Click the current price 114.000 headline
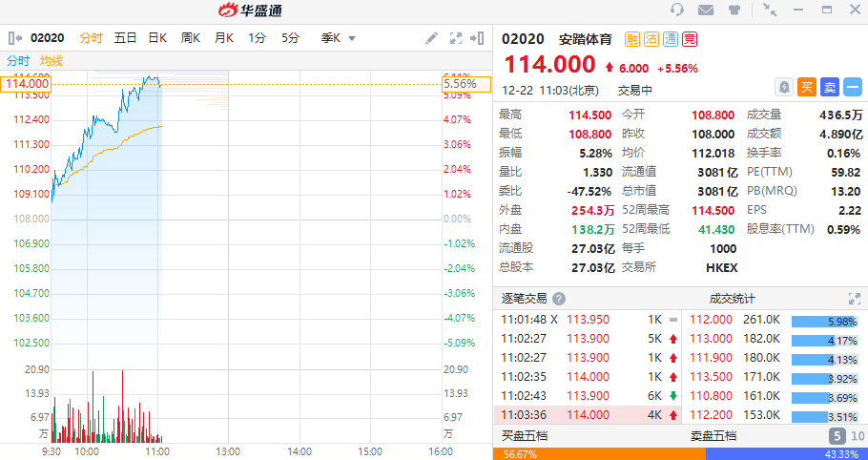 click(549, 65)
